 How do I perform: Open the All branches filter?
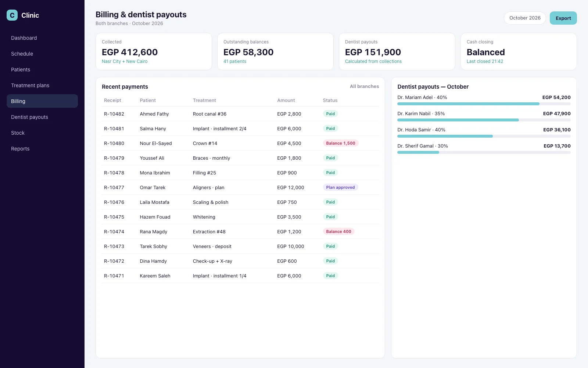[364, 86]
